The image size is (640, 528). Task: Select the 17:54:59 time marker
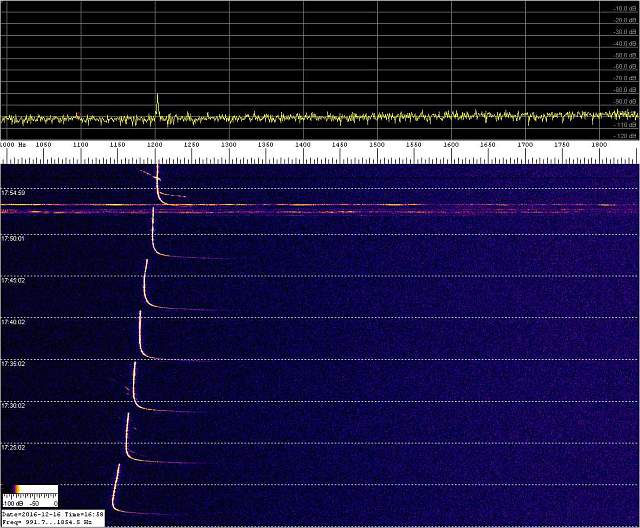(13, 192)
